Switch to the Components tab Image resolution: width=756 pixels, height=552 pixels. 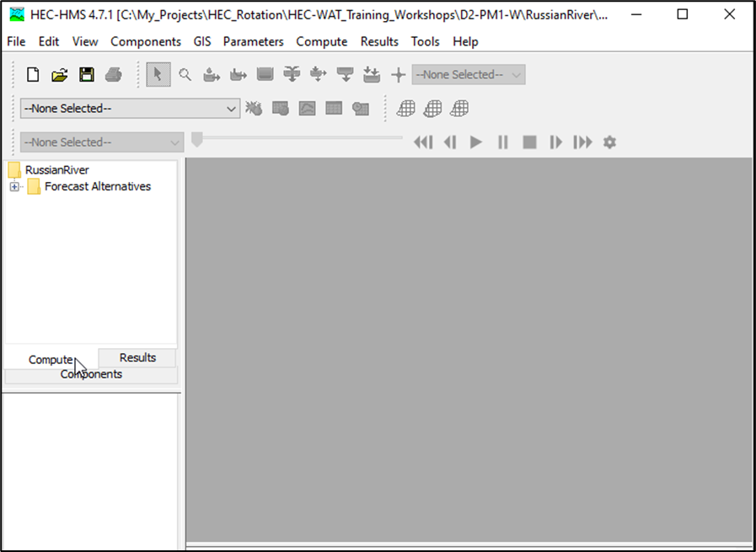(91, 375)
